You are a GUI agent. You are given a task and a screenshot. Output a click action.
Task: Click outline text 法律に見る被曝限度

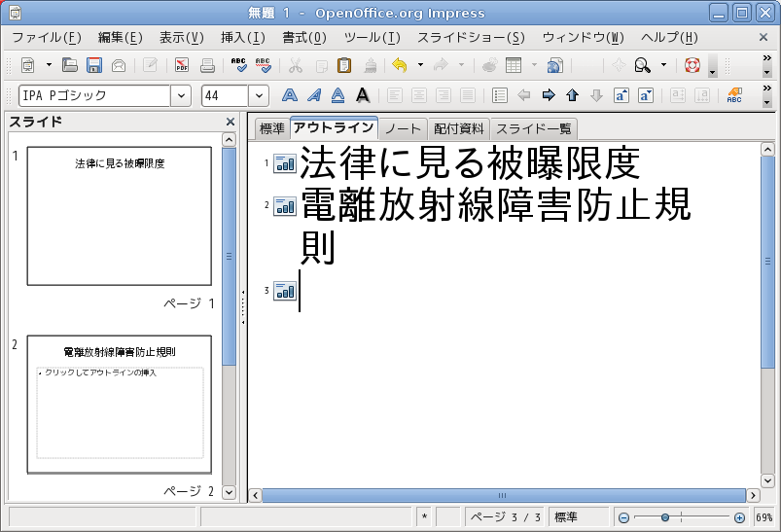[470, 163]
